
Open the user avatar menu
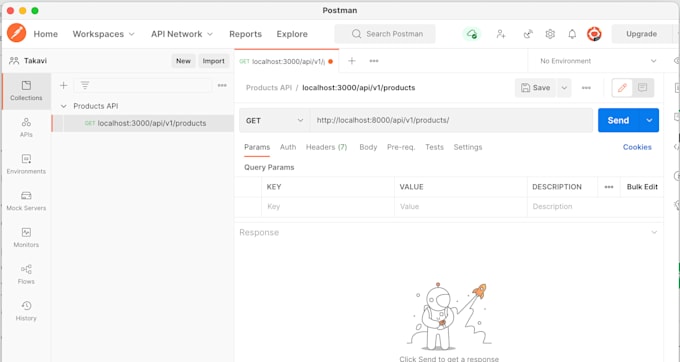point(594,34)
